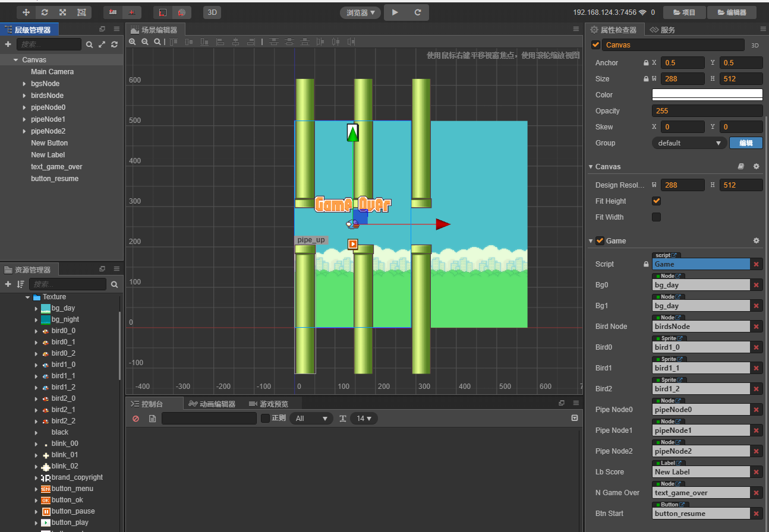Screen dimensions: 769x532
Task: Enable the Fit Width checkbox
Action: (x=656, y=217)
